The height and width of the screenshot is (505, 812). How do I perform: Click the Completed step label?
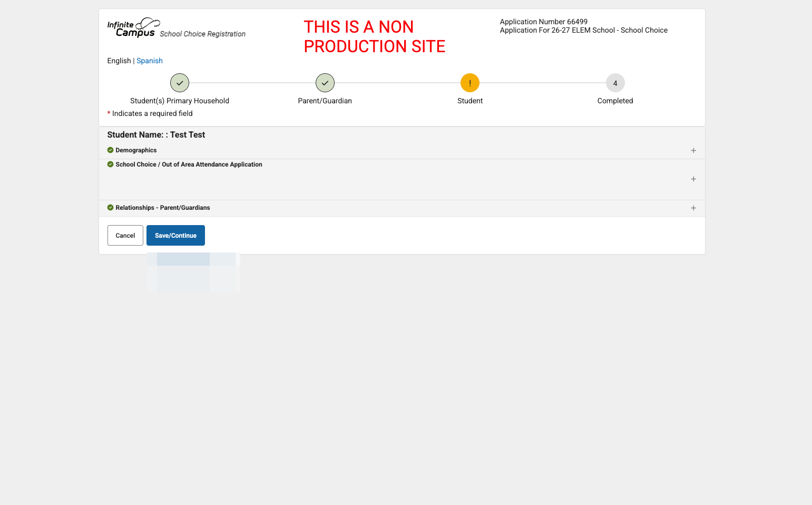[615, 101]
